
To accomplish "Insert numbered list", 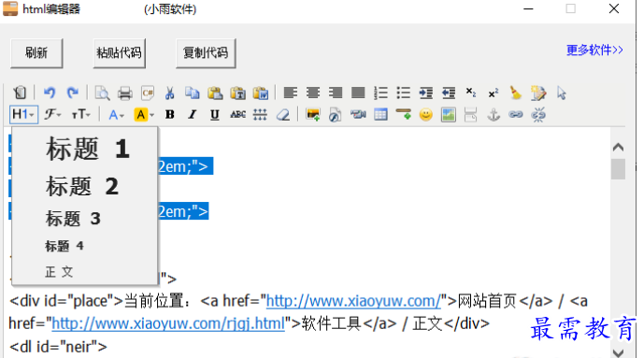I will point(380,93).
